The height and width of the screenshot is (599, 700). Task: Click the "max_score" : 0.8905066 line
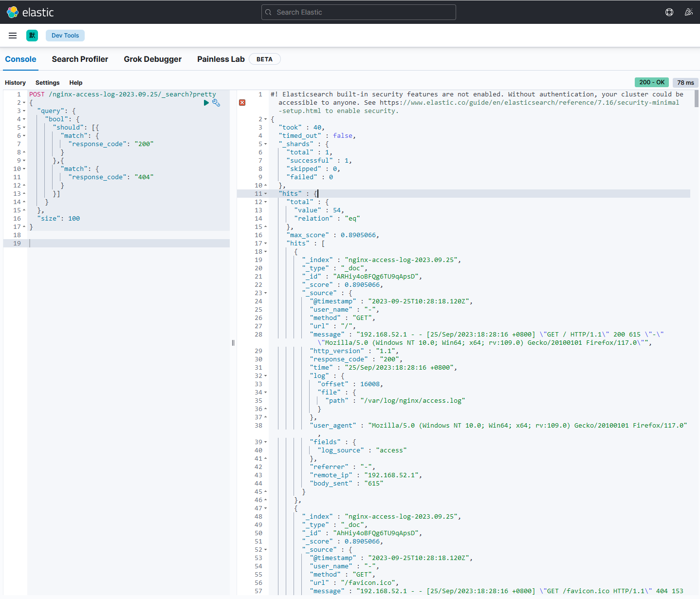tap(333, 235)
